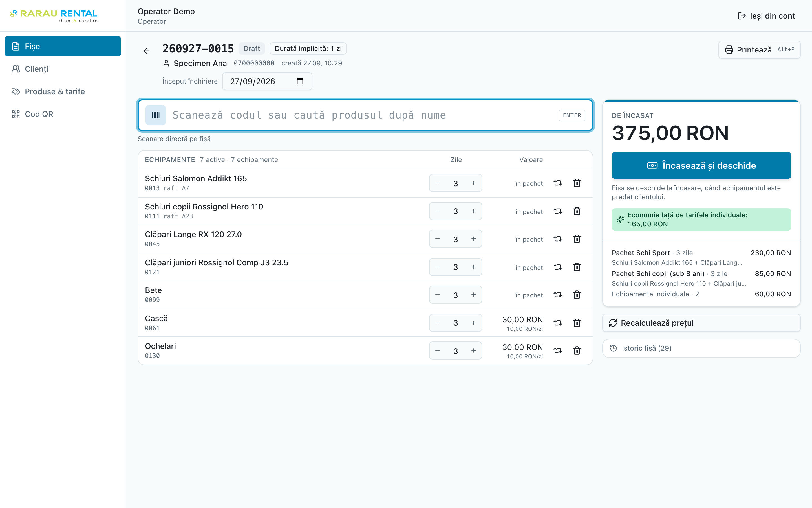Swap the Clăpari Lange RX 120 item
This screenshot has width=812, height=508.
557,239
